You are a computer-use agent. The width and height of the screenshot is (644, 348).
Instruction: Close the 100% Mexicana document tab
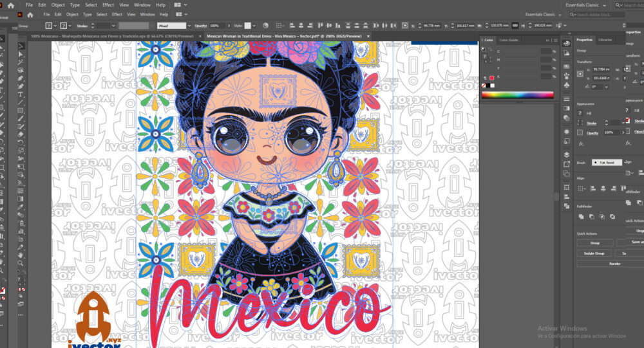200,36
